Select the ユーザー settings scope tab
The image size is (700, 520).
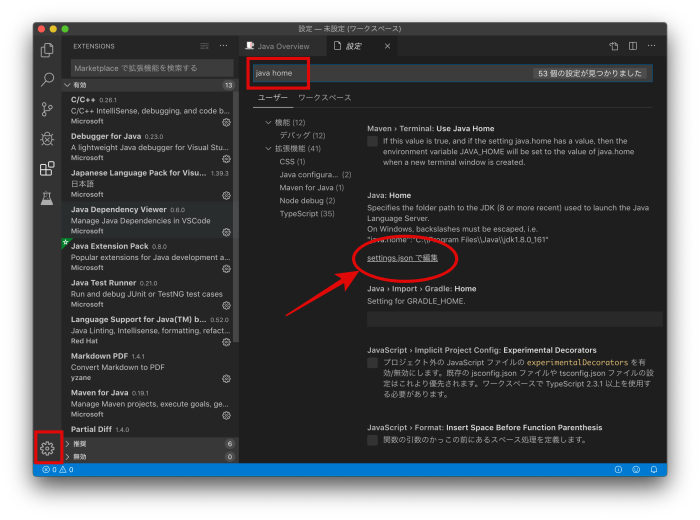pos(273,98)
